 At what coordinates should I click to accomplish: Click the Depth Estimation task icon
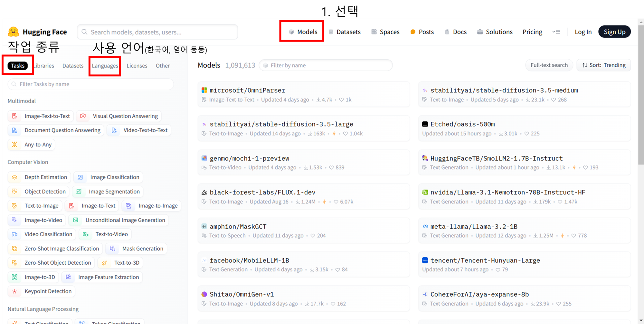15,177
